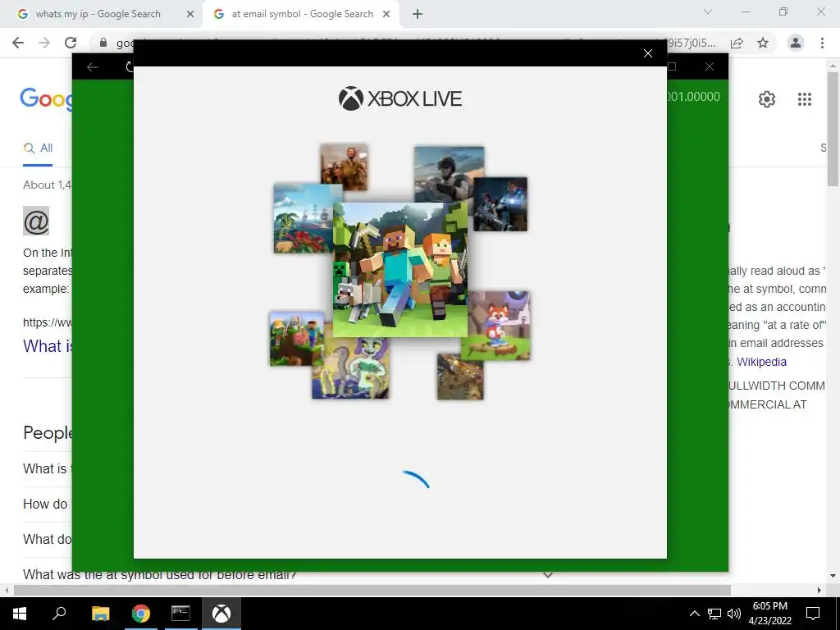
Task: Go forward in the Chrome browser
Action: [44, 43]
